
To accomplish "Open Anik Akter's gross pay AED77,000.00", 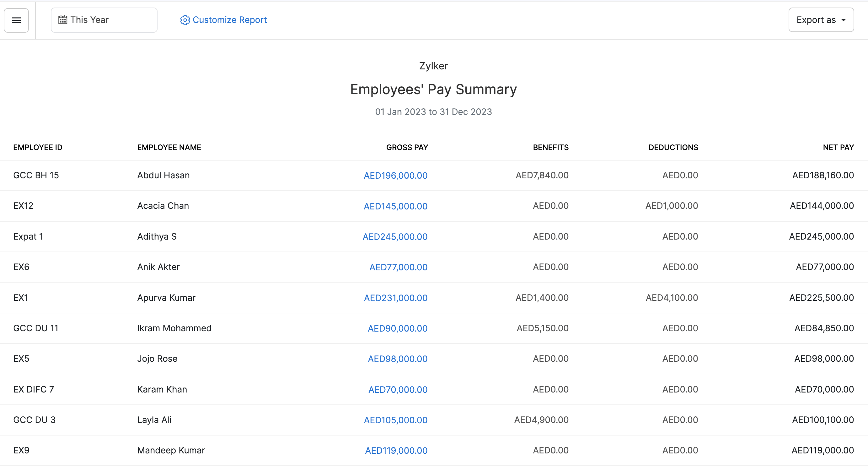I will click(x=398, y=267).
